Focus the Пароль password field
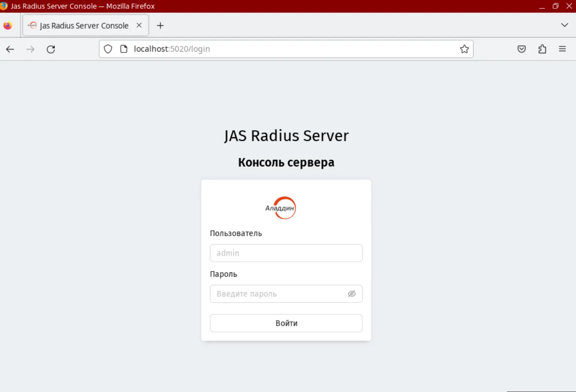Image resolution: width=576 pixels, height=392 pixels. pyautogui.click(x=286, y=294)
